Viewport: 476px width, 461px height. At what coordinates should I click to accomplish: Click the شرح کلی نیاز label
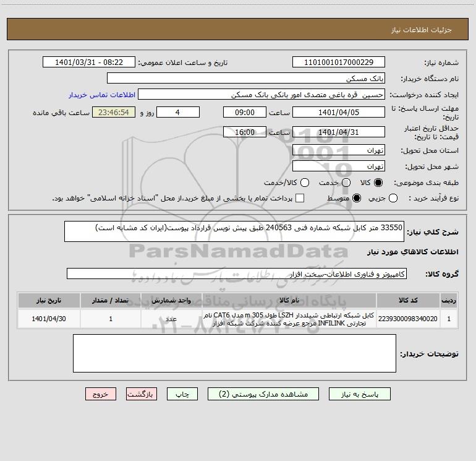point(433,232)
